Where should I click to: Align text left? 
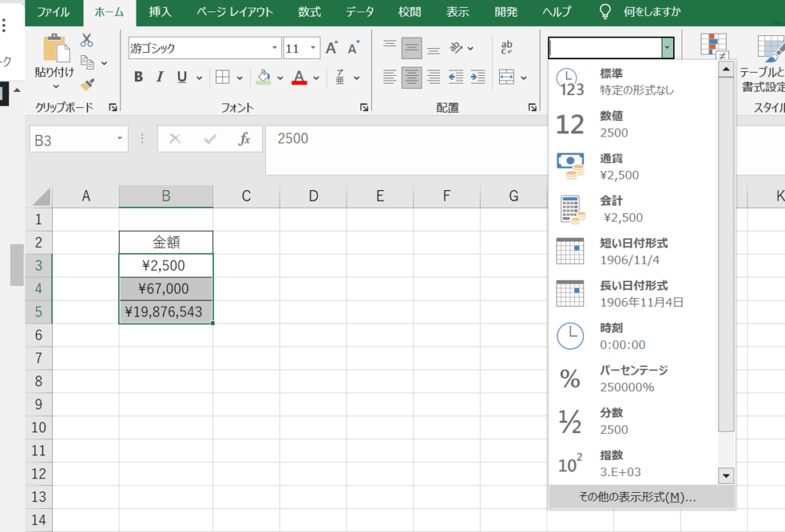point(389,77)
